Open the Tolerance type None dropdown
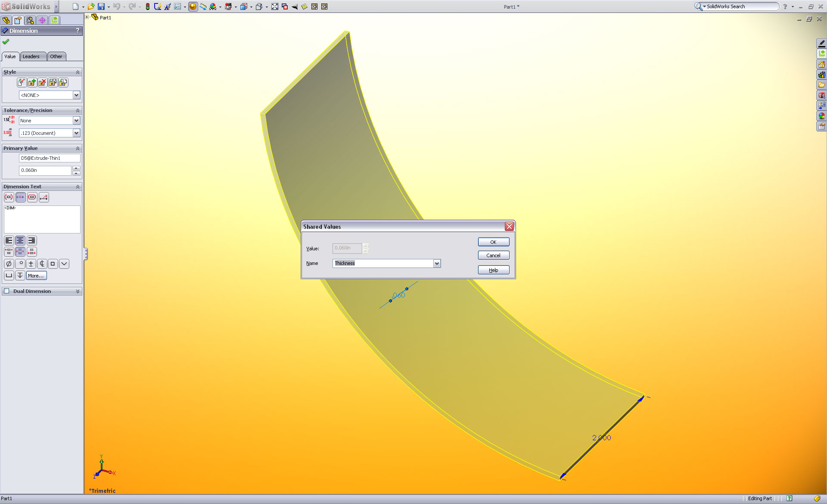This screenshot has height=504, width=827. pyautogui.click(x=76, y=121)
